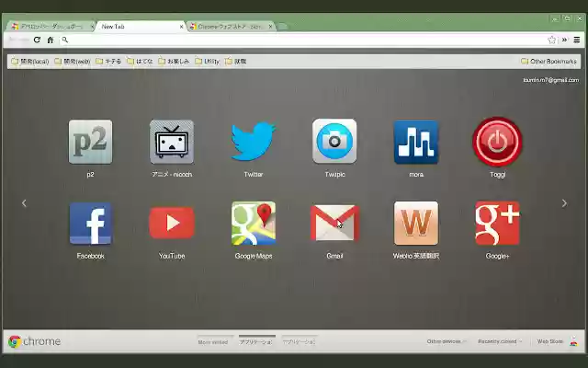
Task: Open the Other Bookmarks folder
Action: click(548, 62)
